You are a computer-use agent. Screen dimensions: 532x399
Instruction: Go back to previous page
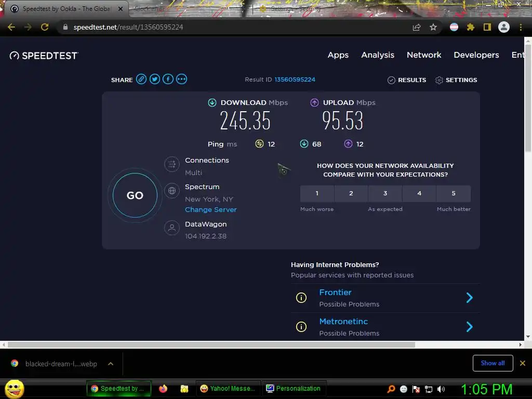pos(11,27)
